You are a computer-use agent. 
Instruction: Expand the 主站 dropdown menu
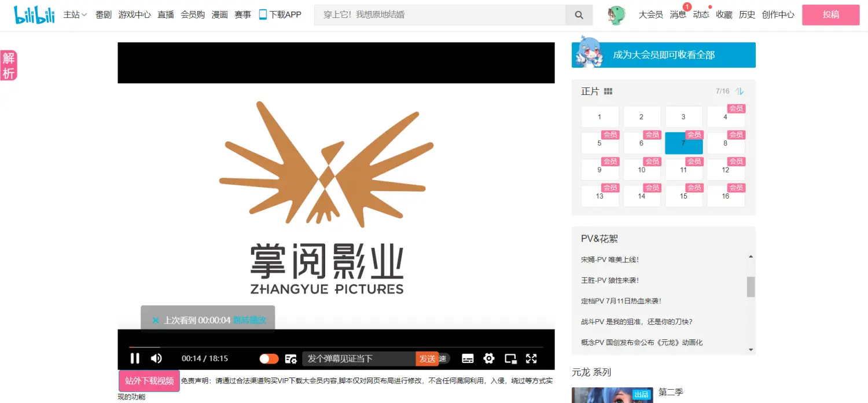75,14
